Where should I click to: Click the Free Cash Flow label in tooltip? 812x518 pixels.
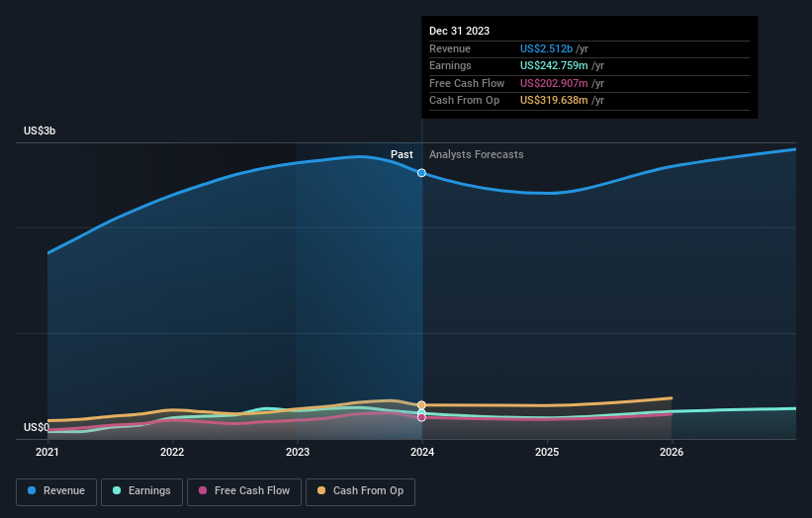pos(467,83)
